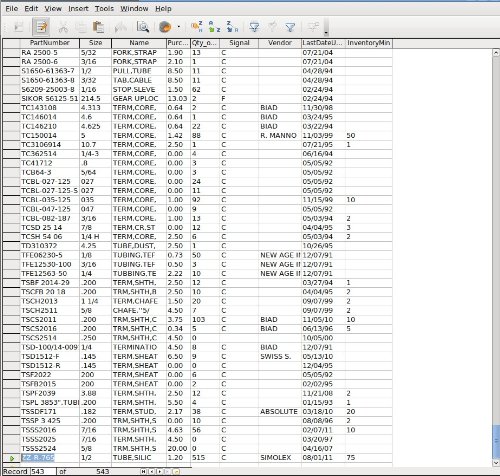This screenshot has height=476, width=500.
Task: Select the Signal column header
Action: 239,43
